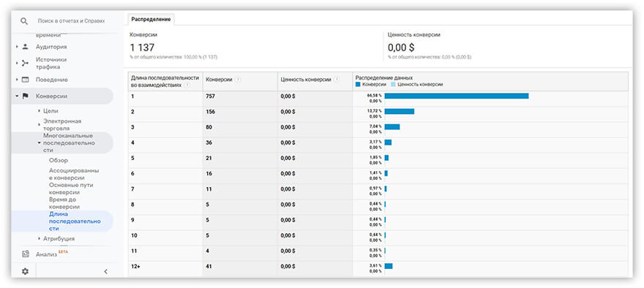The width and height of the screenshot is (644, 288).
Task: Expand the Источники трафика section arrow
Action: coord(17,63)
